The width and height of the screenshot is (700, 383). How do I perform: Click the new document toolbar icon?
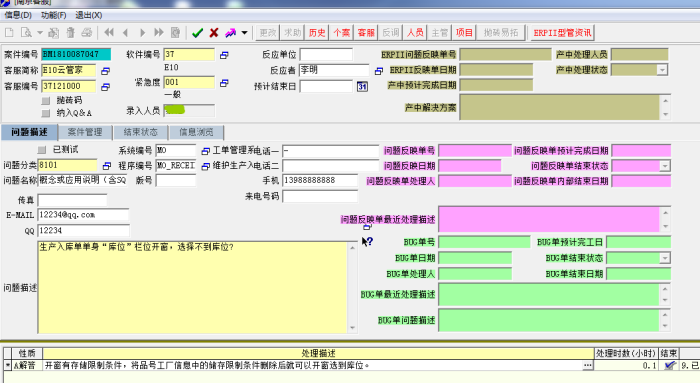coord(10,33)
